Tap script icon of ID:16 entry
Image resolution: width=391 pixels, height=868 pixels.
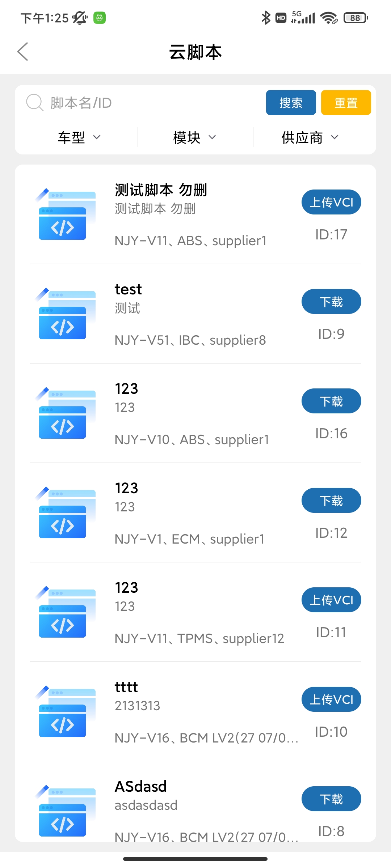(65, 413)
